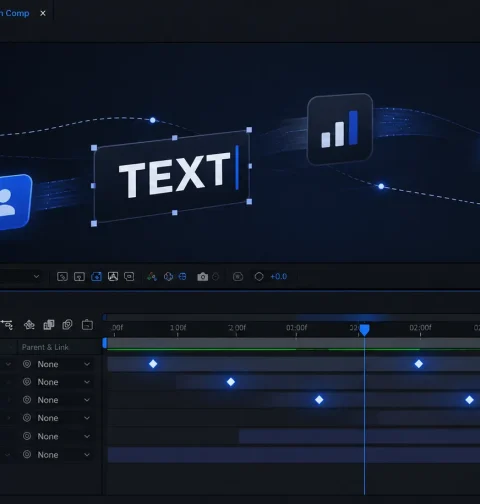Open the viewer dropdown left of toolbar icons
Viewport: 480px width, 504px height.
point(36,276)
